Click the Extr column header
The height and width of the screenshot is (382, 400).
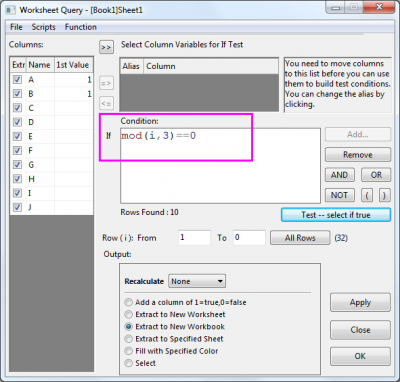pyautogui.click(x=18, y=65)
